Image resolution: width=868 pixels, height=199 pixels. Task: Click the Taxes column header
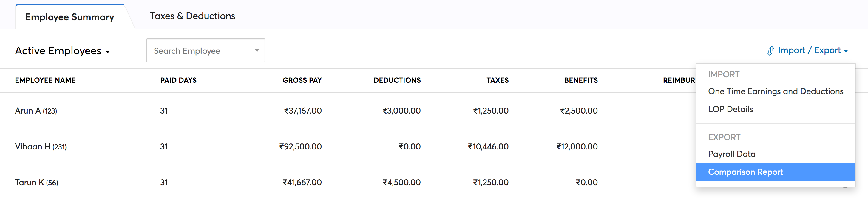pos(497,80)
